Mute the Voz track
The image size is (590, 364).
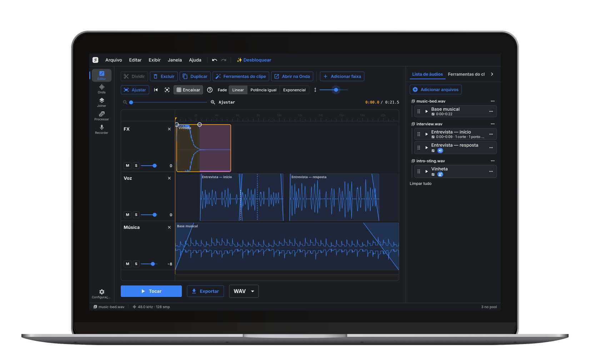click(127, 215)
